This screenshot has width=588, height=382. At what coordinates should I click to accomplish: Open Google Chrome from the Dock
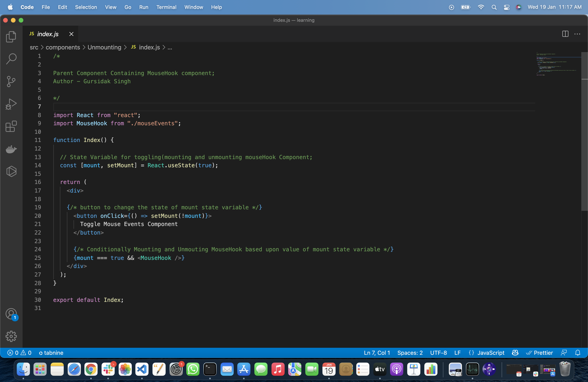pos(91,369)
